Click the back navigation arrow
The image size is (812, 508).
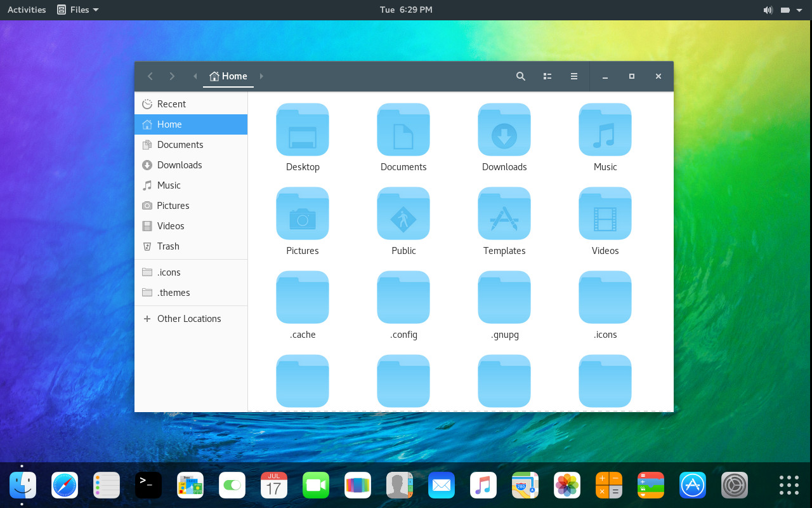(x=150, y=76)
